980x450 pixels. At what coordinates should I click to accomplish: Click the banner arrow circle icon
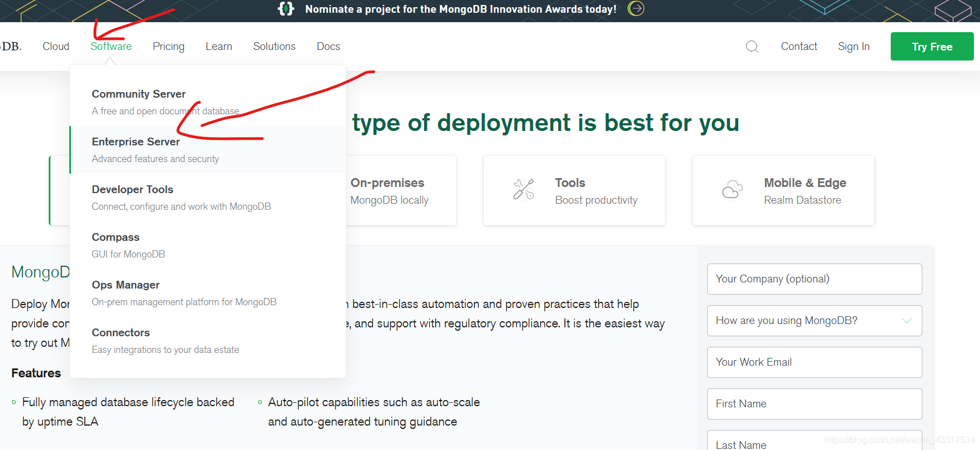click(x=636, y=8)
